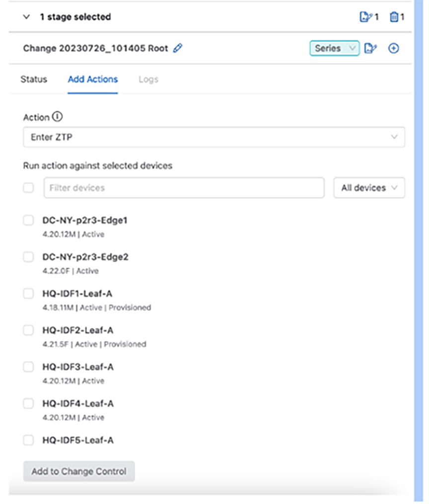Select the Add Actions tab

click(93, 79)
